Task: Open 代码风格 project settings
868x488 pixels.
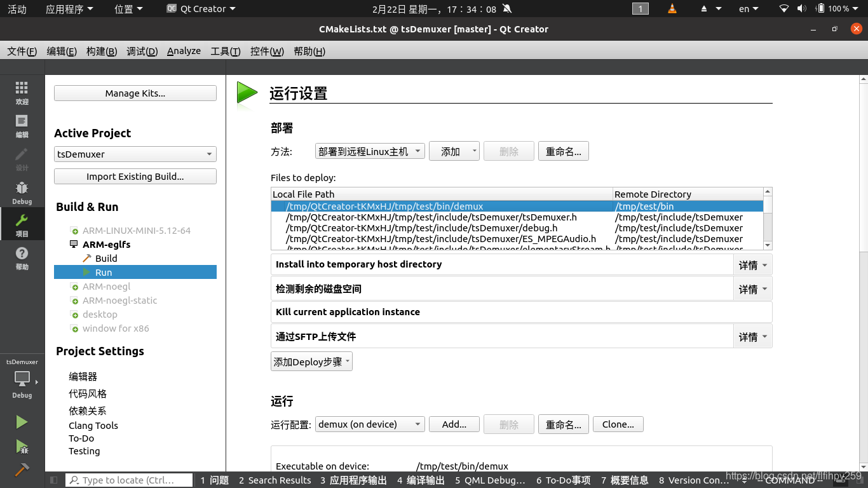Action: 88,394
